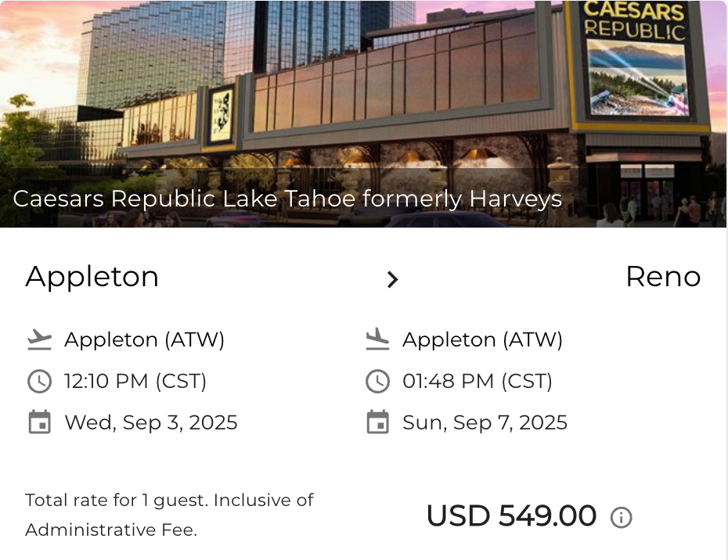Click the clock icon beside 12:10 PM
Screen dimensions: 728x560
tap(39, 382)
